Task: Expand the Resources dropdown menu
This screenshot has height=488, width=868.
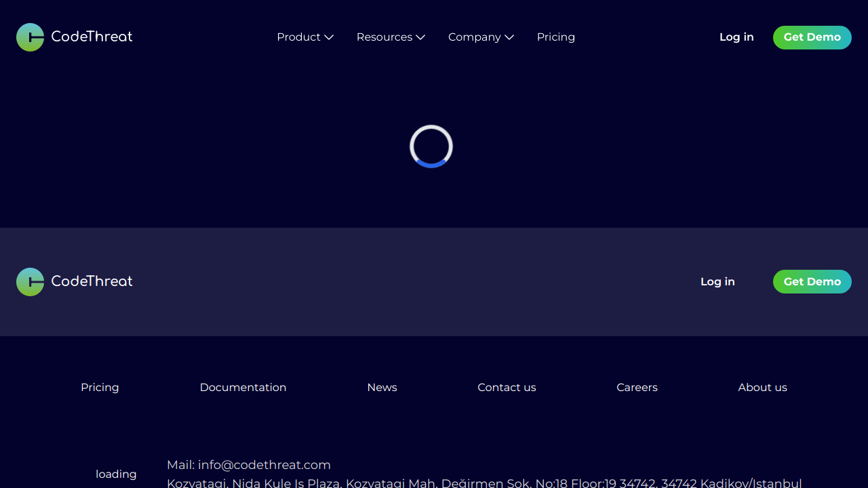Action: tap(391, 37)
